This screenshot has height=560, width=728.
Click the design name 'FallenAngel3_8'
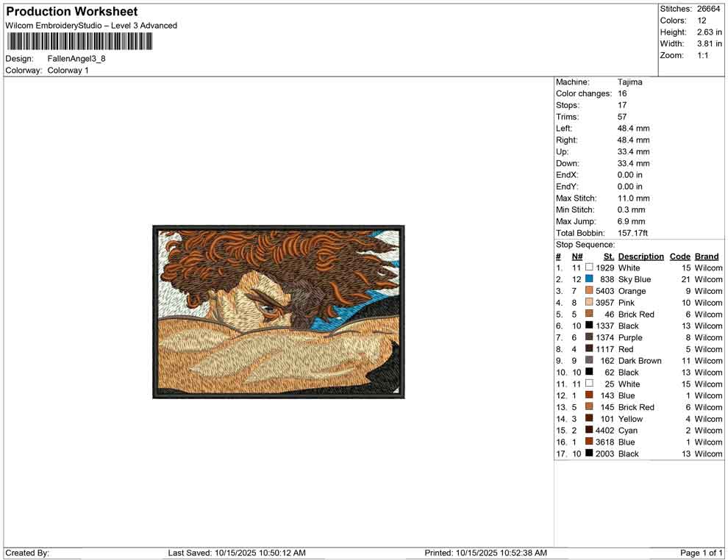pyautogui.click(x=76, y=59)
